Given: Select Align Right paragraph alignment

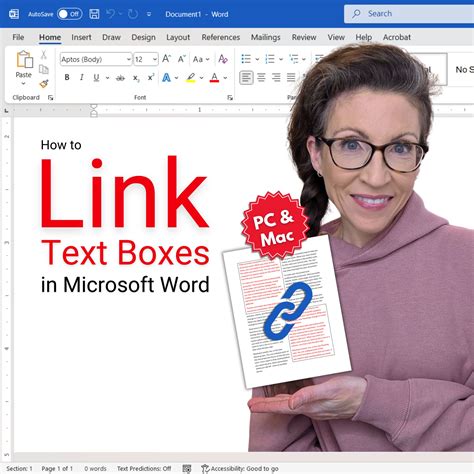Looking at the screenshot, I should point(276,78).
